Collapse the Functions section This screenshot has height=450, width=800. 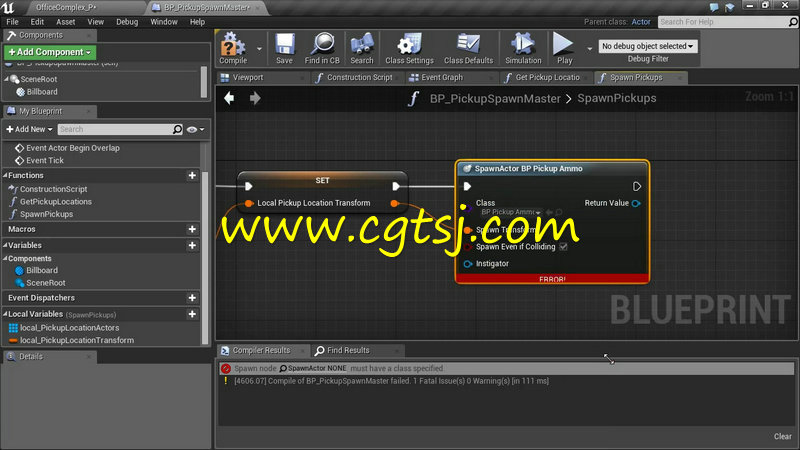click(6, 176)
